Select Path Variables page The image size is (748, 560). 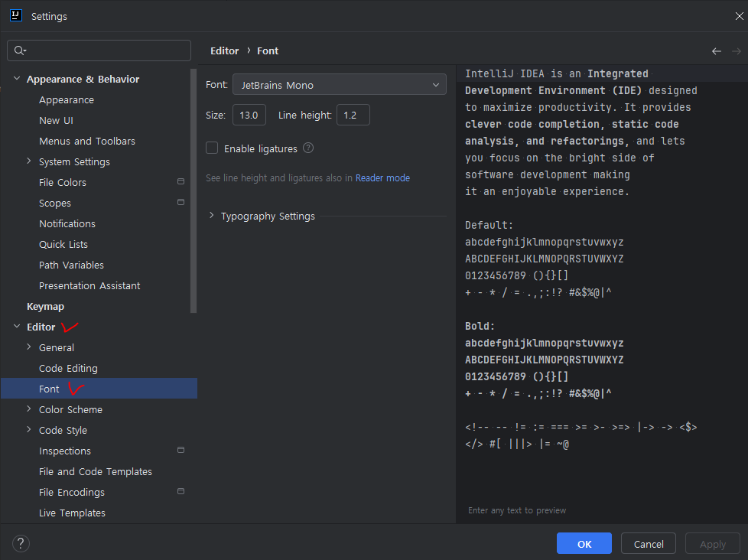click(71, 265)
